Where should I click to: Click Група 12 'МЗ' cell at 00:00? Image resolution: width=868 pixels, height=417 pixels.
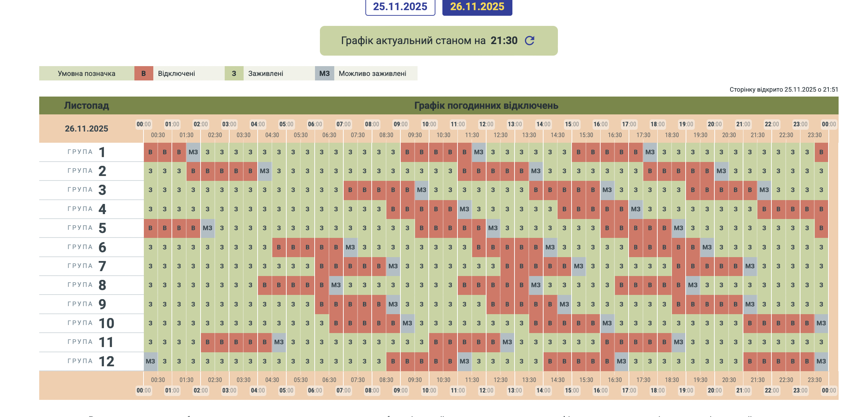pyautogui.click(x=150, y=361)
